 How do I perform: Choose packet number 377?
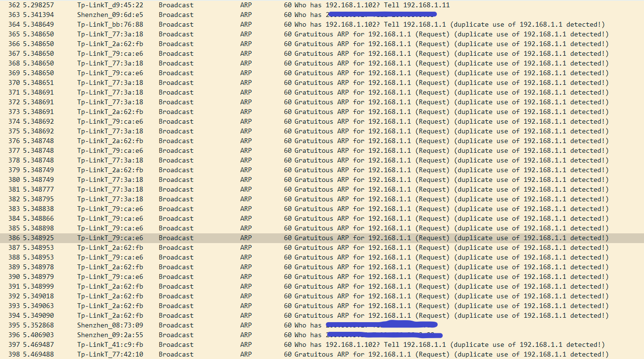322,150
